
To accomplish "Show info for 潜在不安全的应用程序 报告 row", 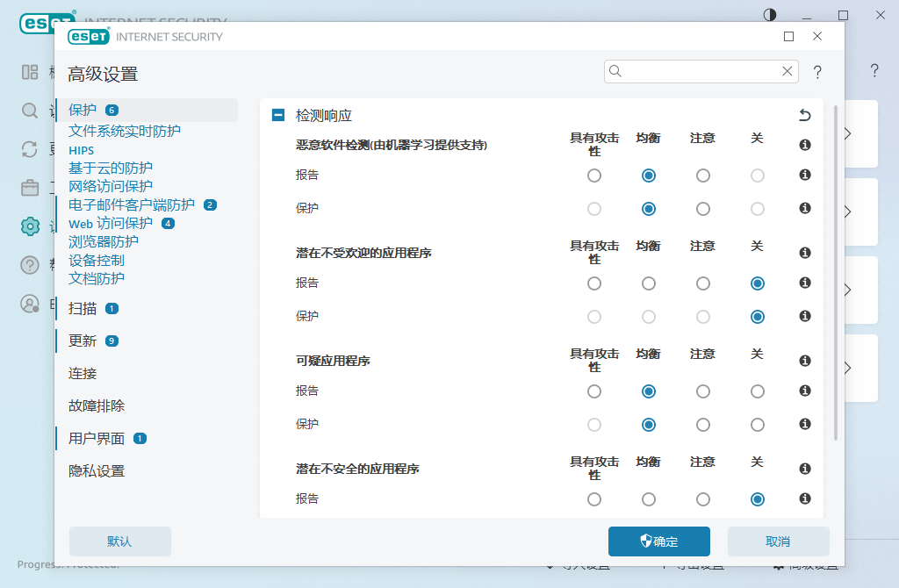I will (x=805, y=498).
